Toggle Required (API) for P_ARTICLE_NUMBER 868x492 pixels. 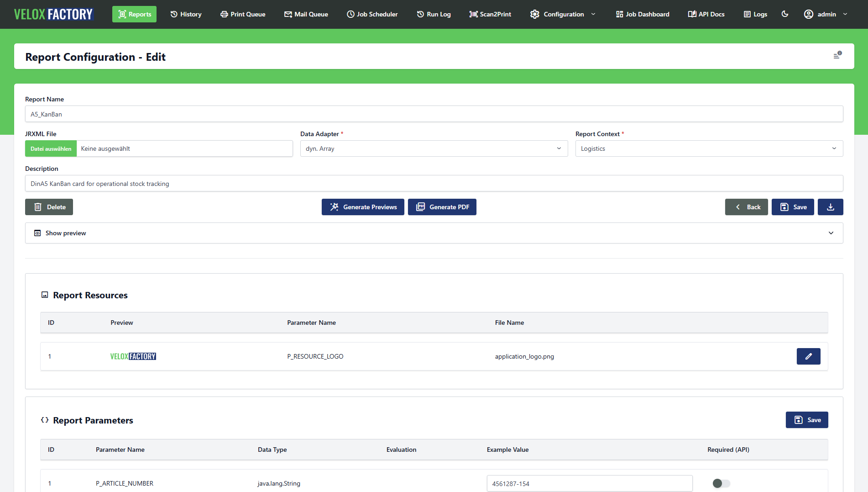coord(722,483)
